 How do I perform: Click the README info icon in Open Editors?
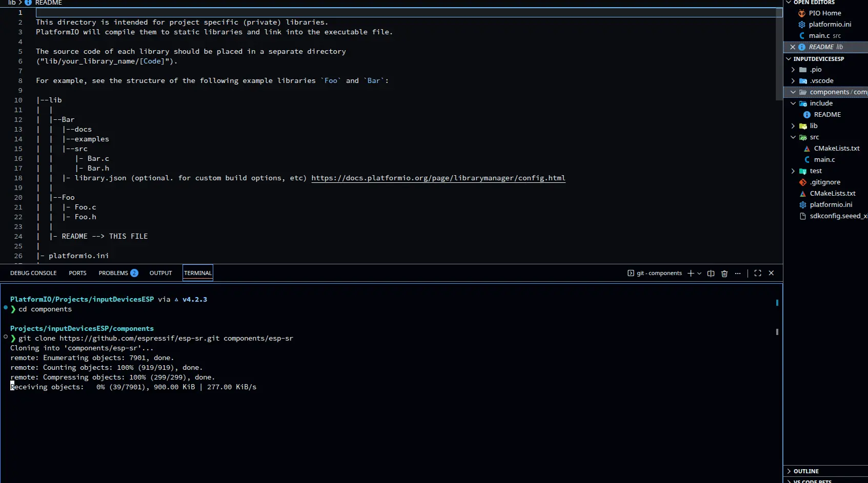pos(802,47)
